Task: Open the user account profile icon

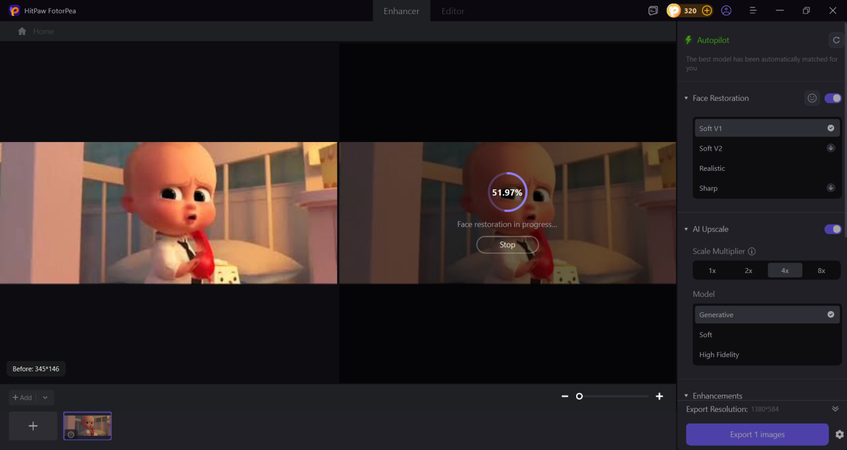Action: point(726,11)
